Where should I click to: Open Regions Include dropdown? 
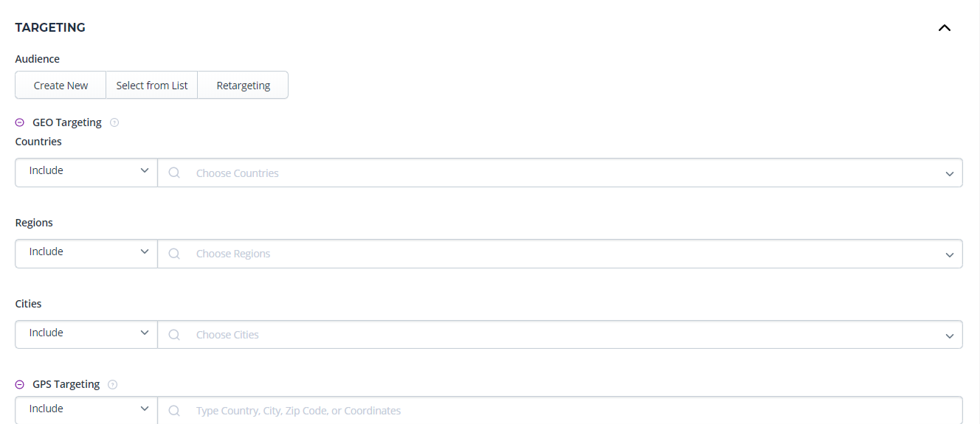(86, 253)
